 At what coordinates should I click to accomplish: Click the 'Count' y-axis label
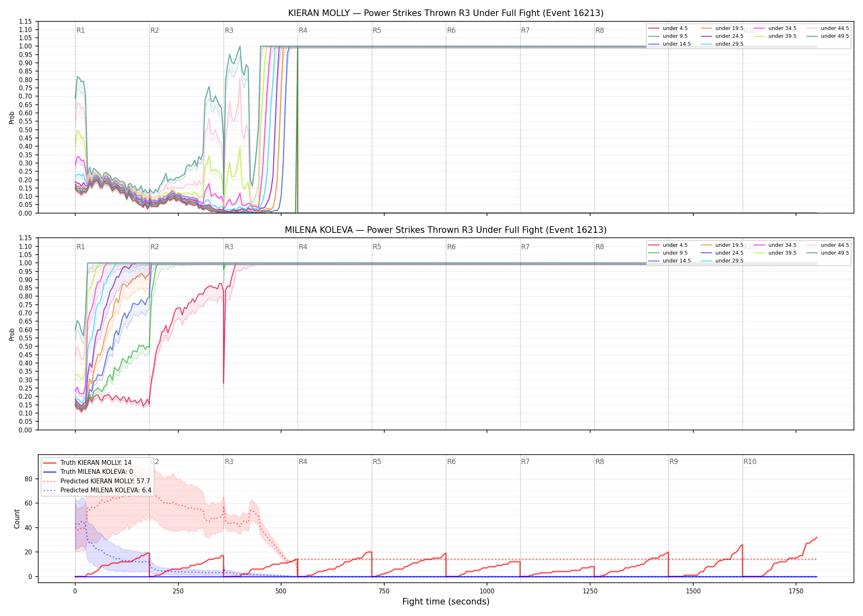[x=17, y=519]
